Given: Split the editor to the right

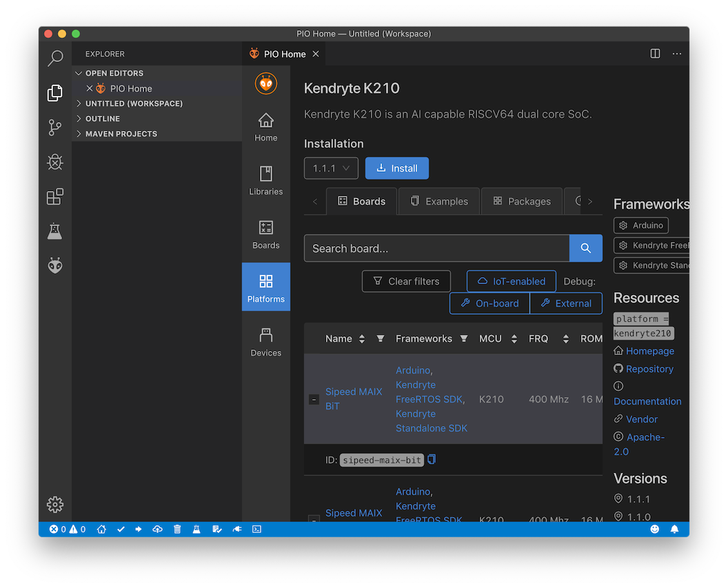Looking at the screenshot, I should (655, 54).
